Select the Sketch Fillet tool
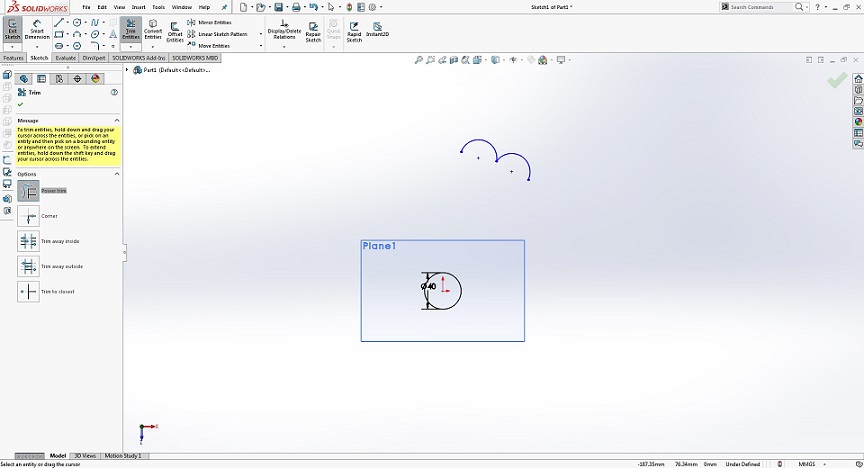This screenshot has width=864, height=468. pos(95,46)
